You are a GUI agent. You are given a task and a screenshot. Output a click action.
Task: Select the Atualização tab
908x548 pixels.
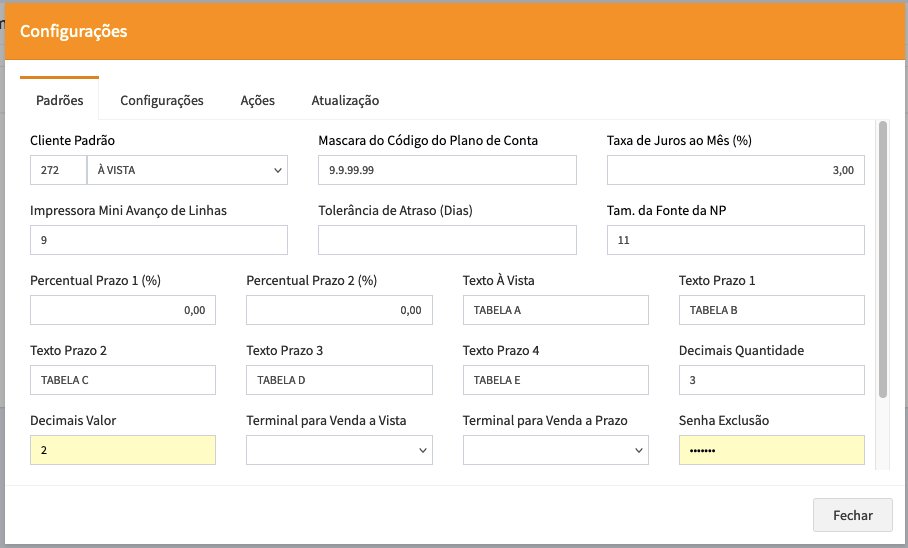(345, 101)
